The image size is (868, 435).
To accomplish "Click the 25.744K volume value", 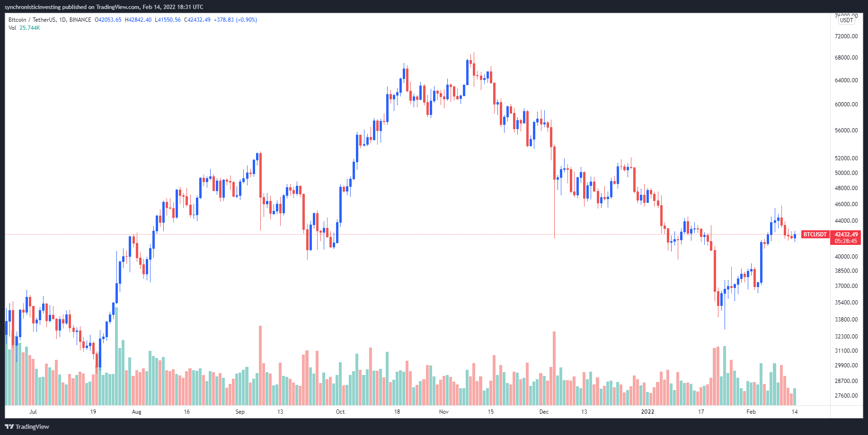I will click(30, 28).
